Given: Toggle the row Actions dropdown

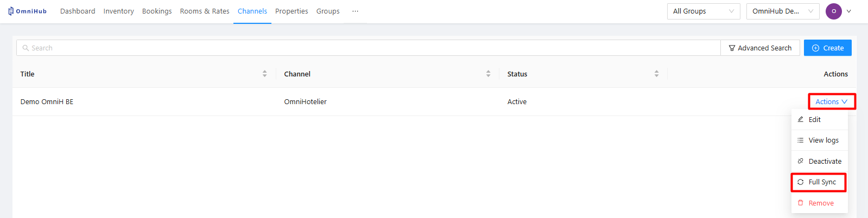Looking at the screenshot, I should (x=832, y=101).
